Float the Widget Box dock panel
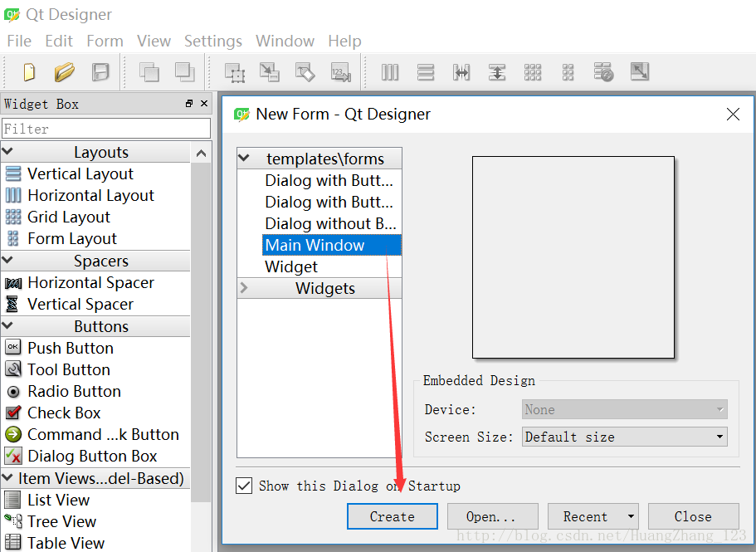The height and width of the screenshot is (552, 756). 189,104
